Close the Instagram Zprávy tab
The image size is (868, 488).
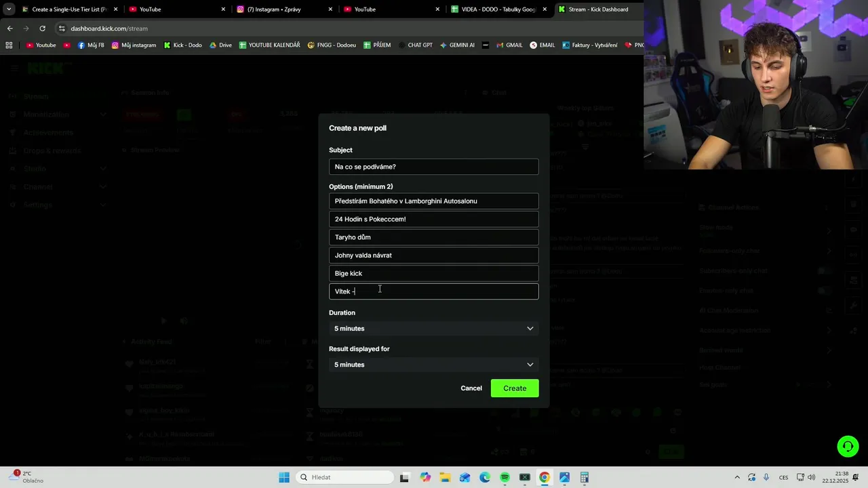(x=330, y=9)
